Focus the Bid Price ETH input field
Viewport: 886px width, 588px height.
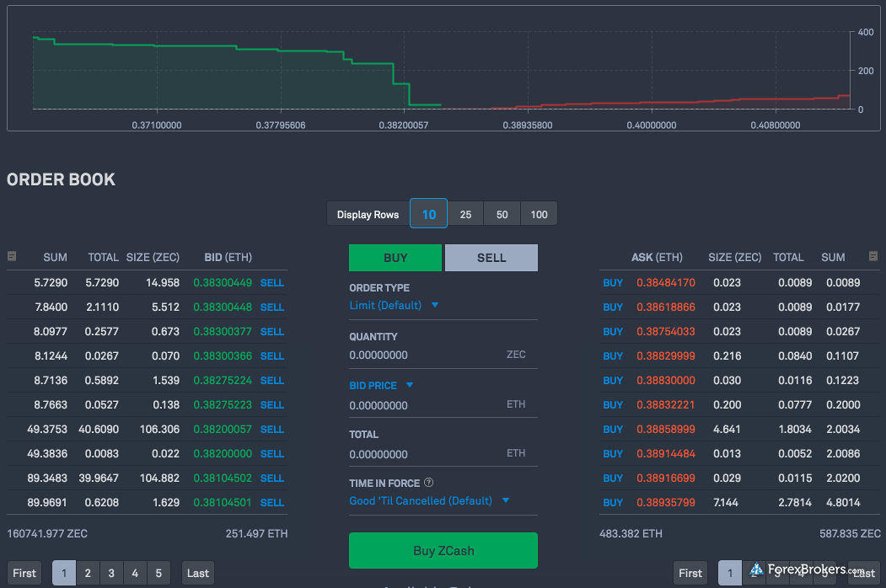443,405
